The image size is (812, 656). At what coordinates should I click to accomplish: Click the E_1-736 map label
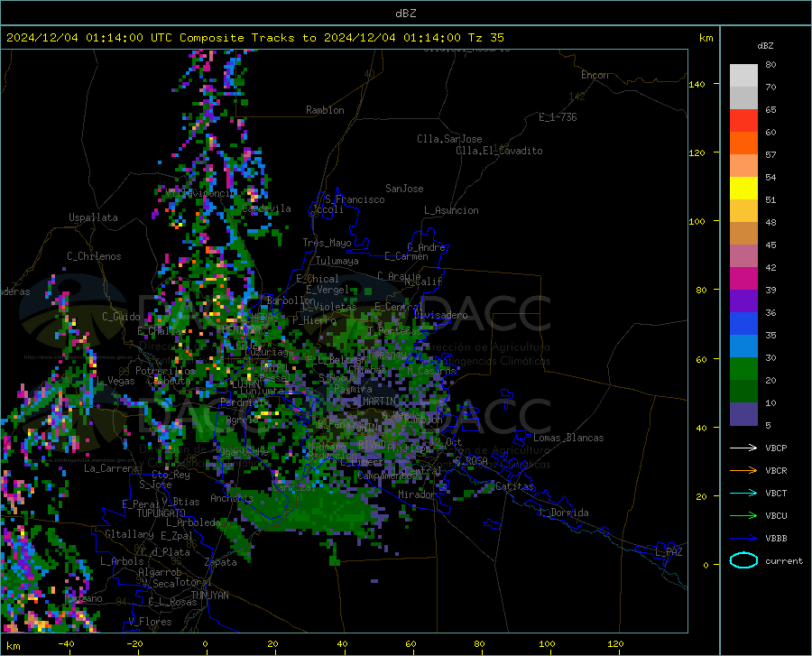pyautogui.click(x=558, y=117)
